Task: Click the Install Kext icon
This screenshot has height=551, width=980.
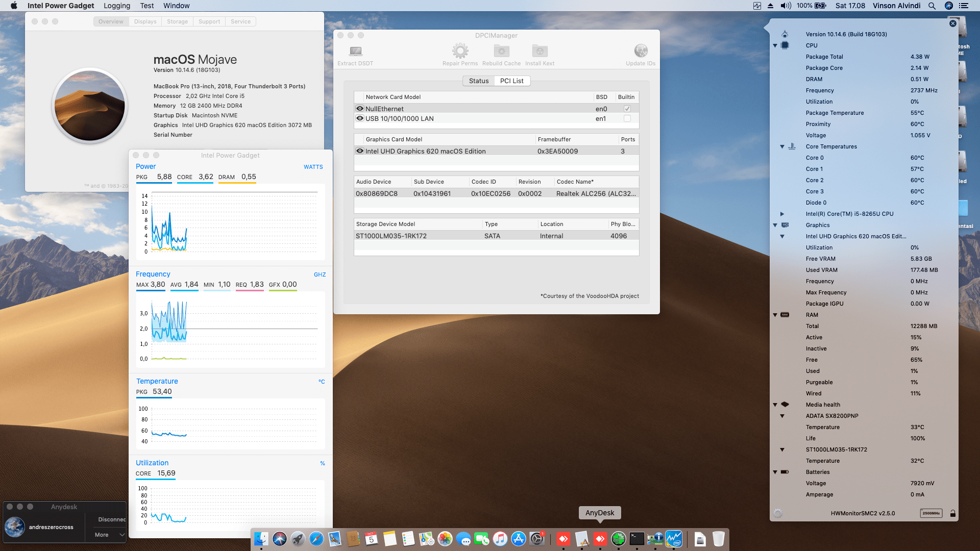Action: [x=540, y=50]
